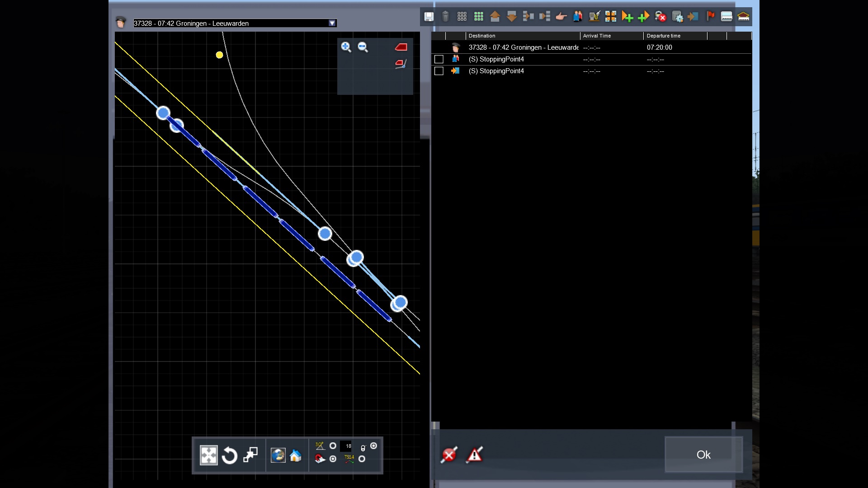
Task: Click the station building icon at toolbar end
Action: 743,17
